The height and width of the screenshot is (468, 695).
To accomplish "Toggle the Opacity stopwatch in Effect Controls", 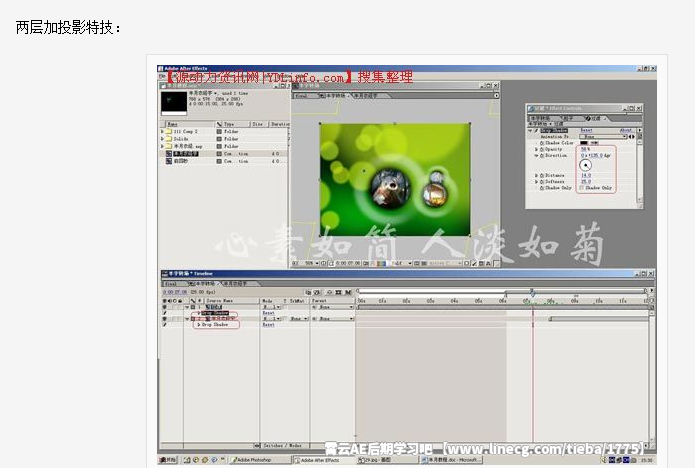I will point(542,149).
